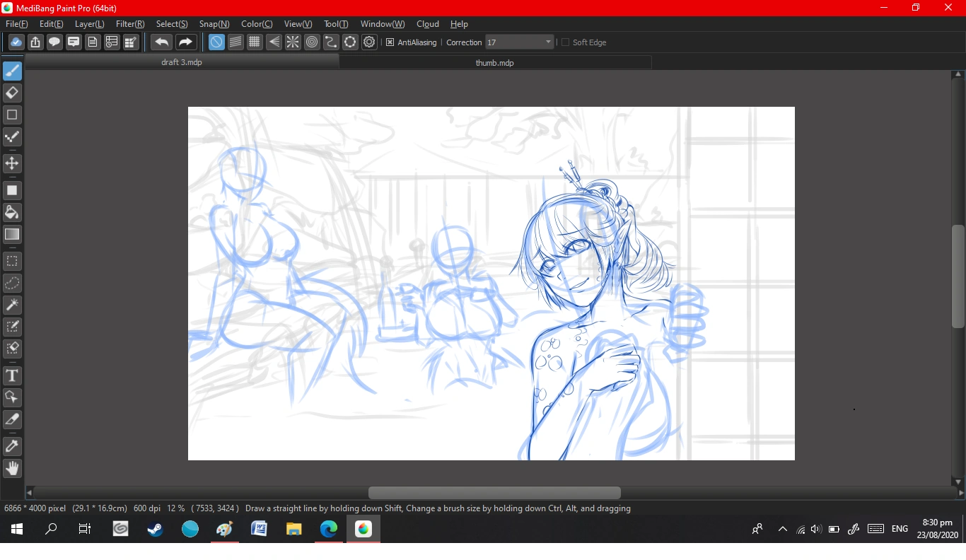
Task: Click the panel layout toolbar icon
Action: (112, 42)
